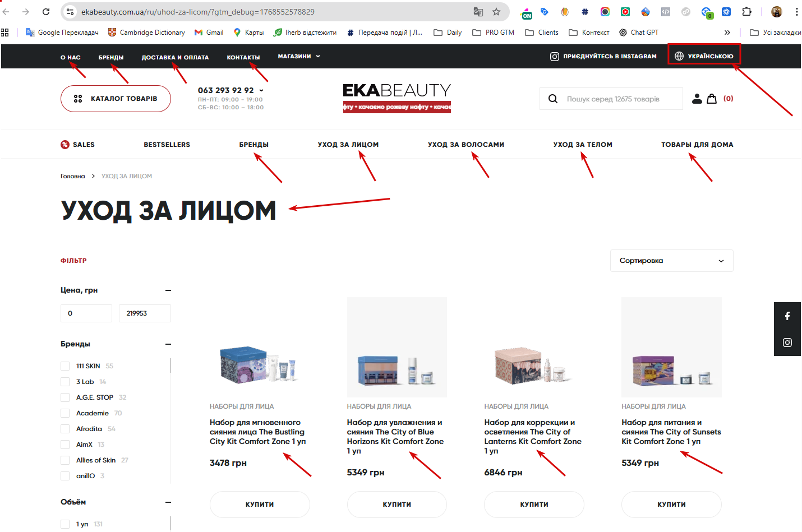Check the 3 Lab brand checkbox
Viewport: 802px width, 532px height.
coord(64,382)
